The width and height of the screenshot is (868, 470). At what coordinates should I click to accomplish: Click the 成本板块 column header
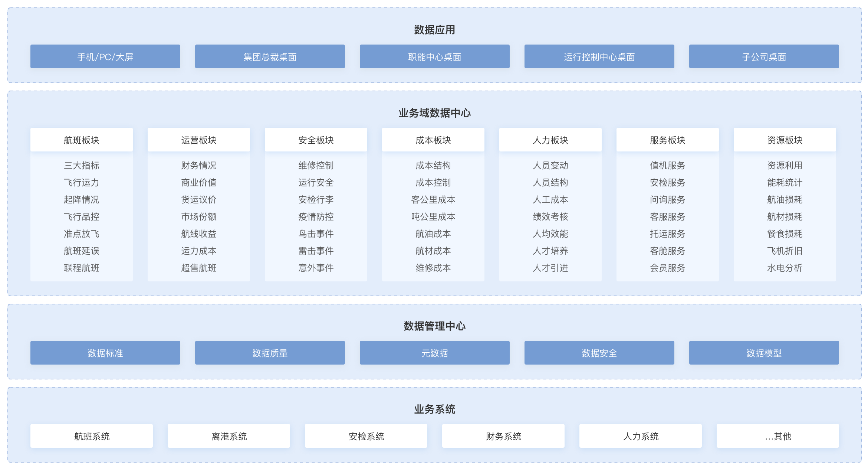pos(433,140)
